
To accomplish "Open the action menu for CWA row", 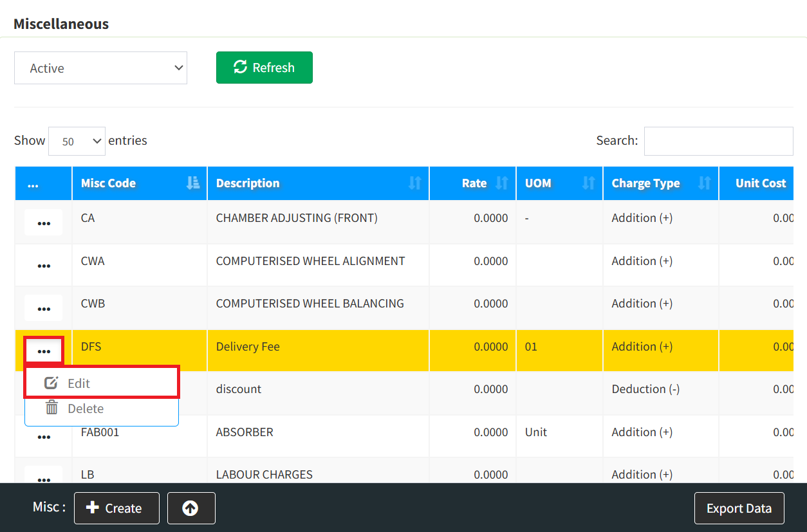I will click(x=44, y=265).
